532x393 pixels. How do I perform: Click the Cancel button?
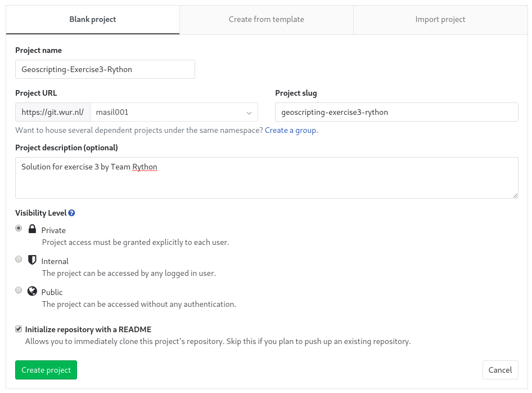point(500,370)
